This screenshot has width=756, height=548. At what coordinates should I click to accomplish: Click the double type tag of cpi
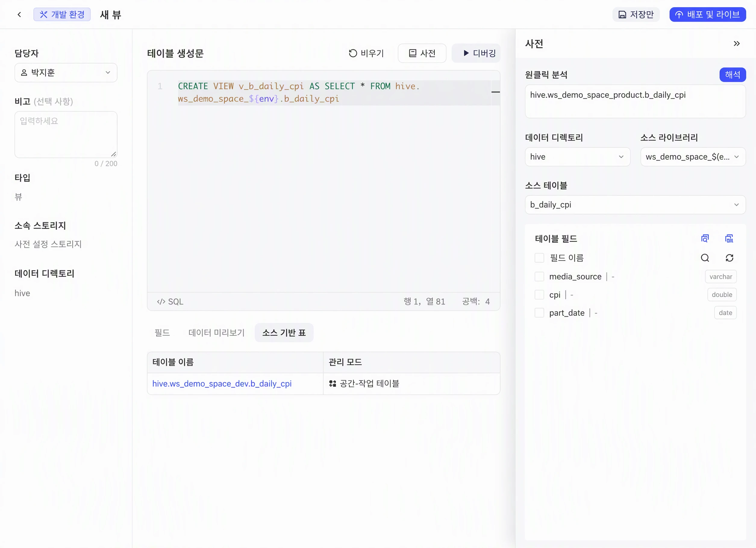[x=722, y=295]
